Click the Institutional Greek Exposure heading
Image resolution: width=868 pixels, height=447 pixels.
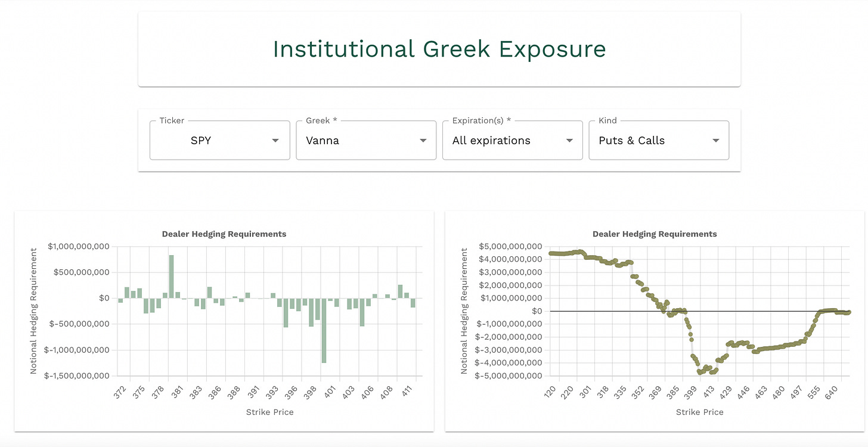(439, 49)
